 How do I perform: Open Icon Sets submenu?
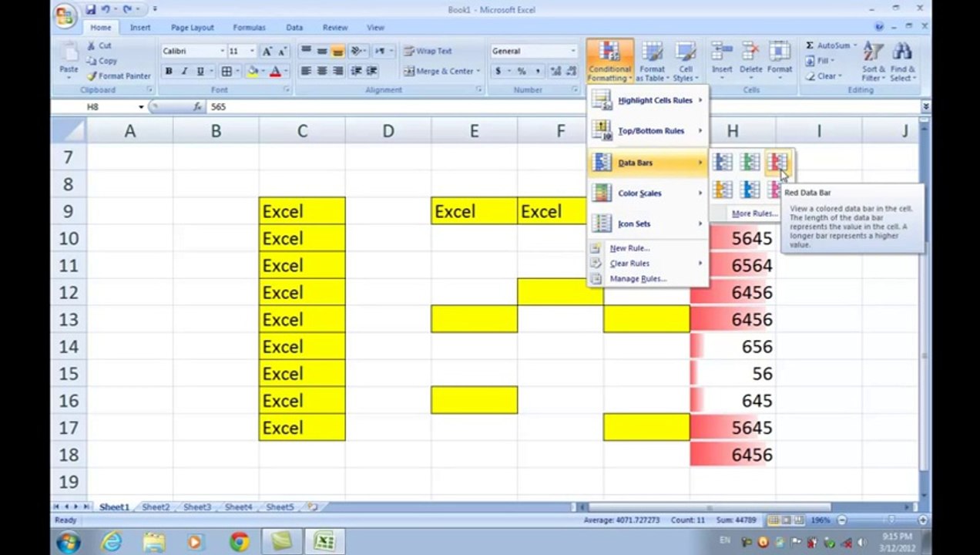click(648, 224)
